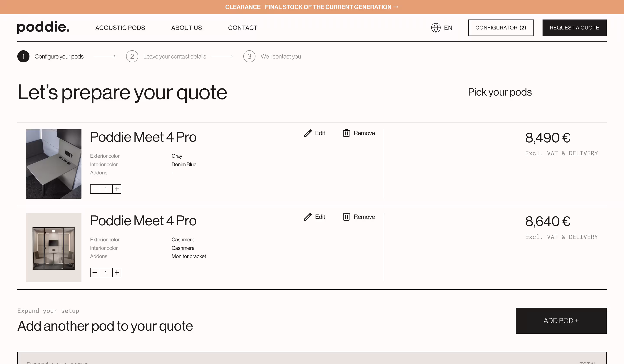The height and width of the screenshot is (364, 624).
Task: Click the poddie. logo
Action: coord(43,27)
